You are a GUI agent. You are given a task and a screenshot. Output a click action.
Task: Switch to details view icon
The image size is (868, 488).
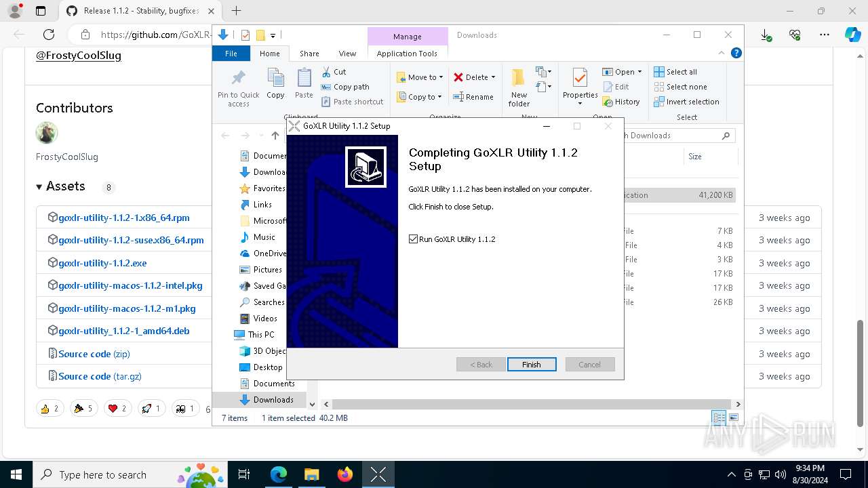click(x=719, y=418)
